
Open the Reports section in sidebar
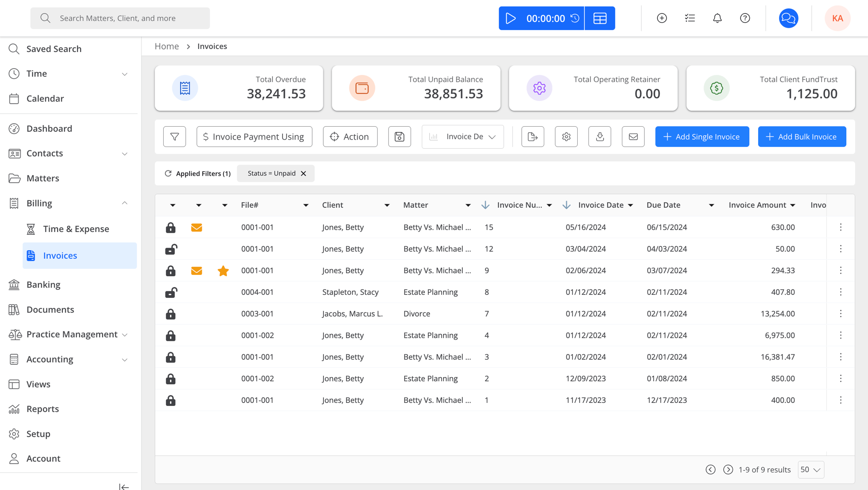click(x=42, y=408)
